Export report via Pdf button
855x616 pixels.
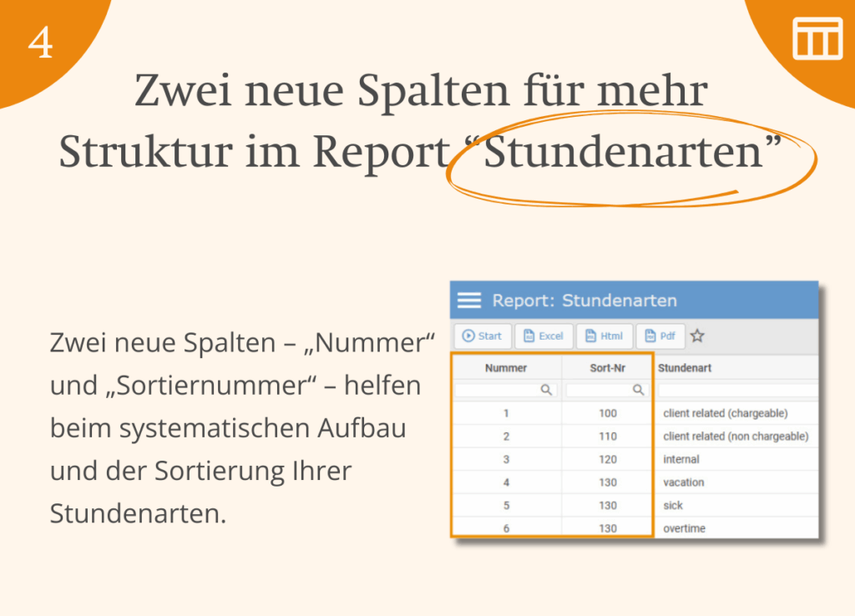click(660, 336)
